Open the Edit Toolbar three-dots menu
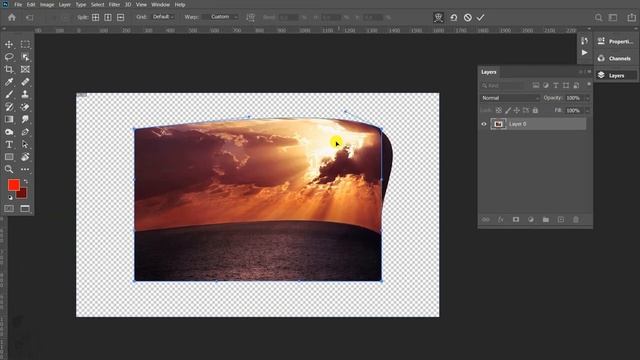Image resolution: width=640 pixels, height=360 pixels. tap(25, 169)
